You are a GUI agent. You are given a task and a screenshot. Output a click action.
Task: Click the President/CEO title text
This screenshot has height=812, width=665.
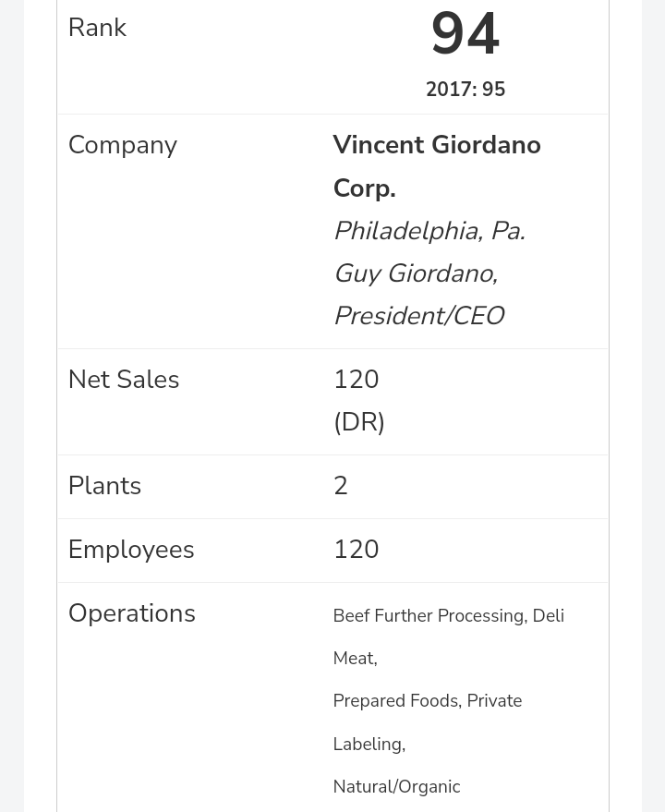(x=418, y=316)
